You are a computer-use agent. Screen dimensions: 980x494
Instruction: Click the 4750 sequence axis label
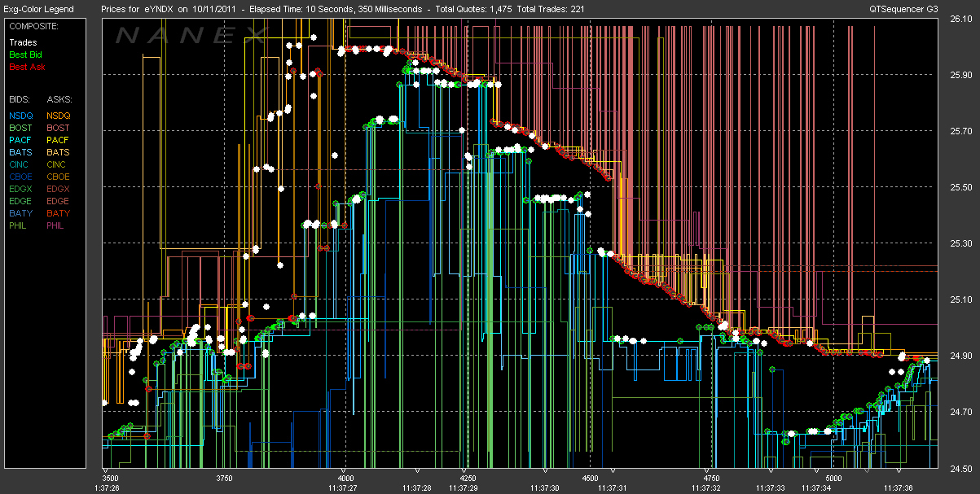point(712,479)
